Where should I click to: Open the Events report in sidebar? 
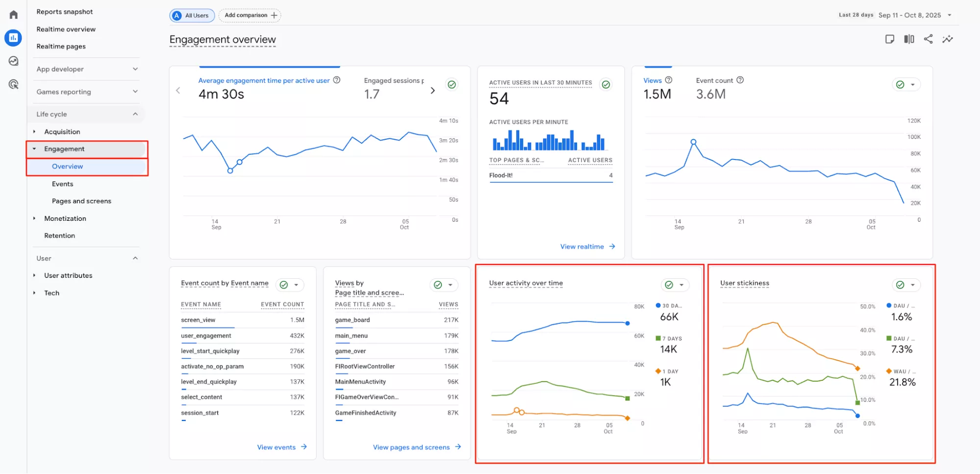(62, 184)
